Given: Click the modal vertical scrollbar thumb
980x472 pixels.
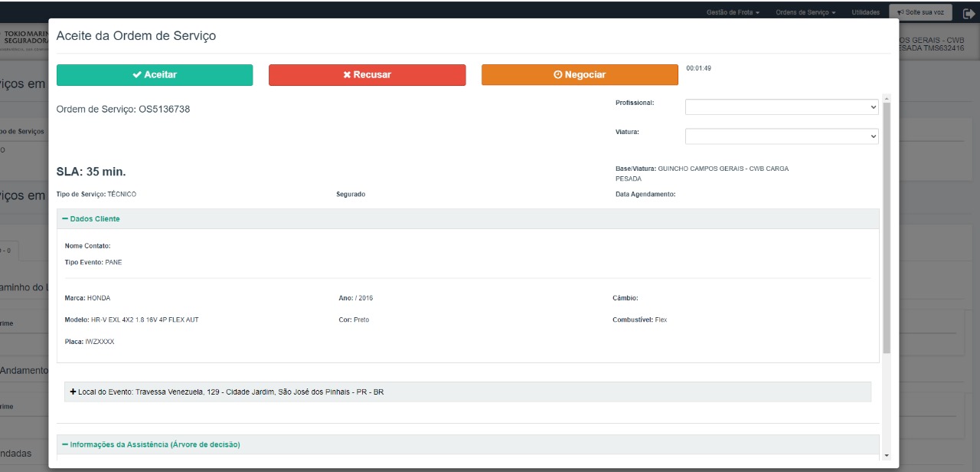Looking at the screenshot, I should (x=887, y=228).
